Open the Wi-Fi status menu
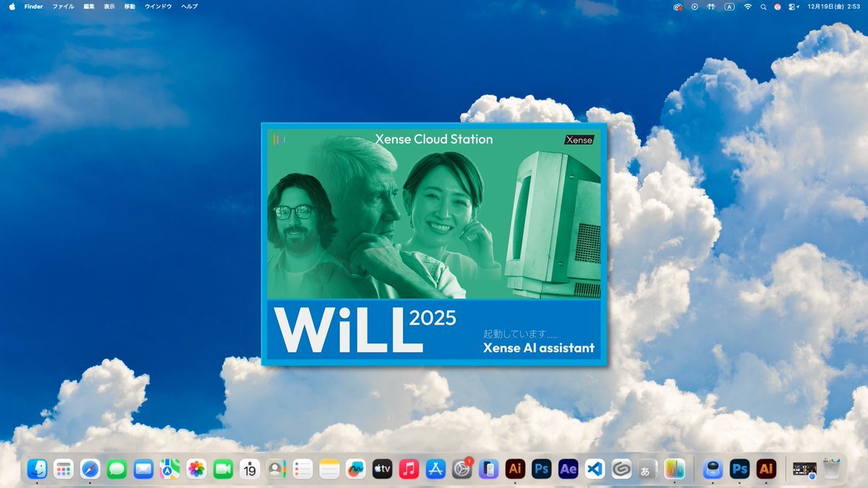Image resolution: width=868 pixels, height=488 pixels. click(747, 7)
